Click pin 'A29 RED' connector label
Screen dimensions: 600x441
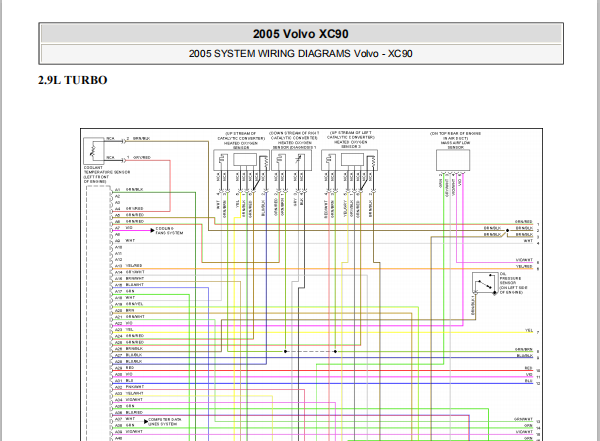[124, 368]
